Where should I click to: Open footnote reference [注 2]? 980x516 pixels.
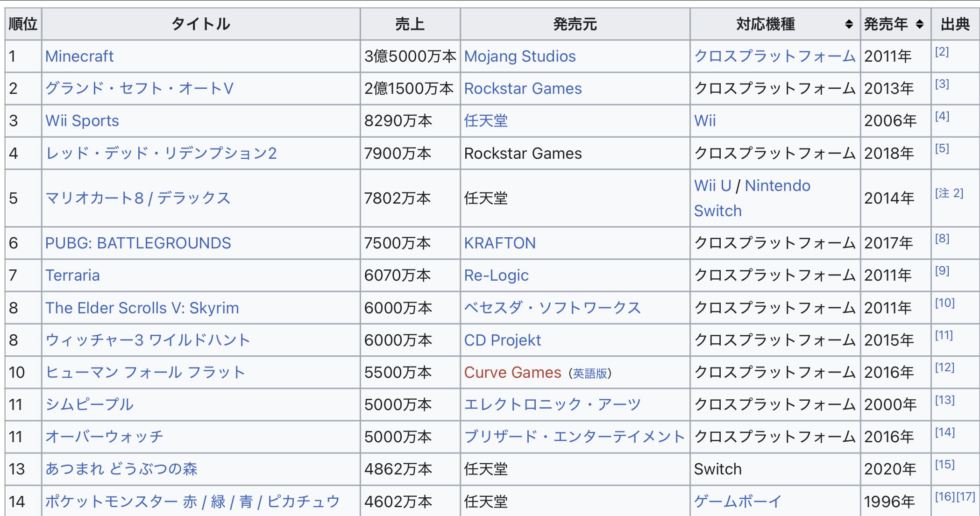[949, 193]
